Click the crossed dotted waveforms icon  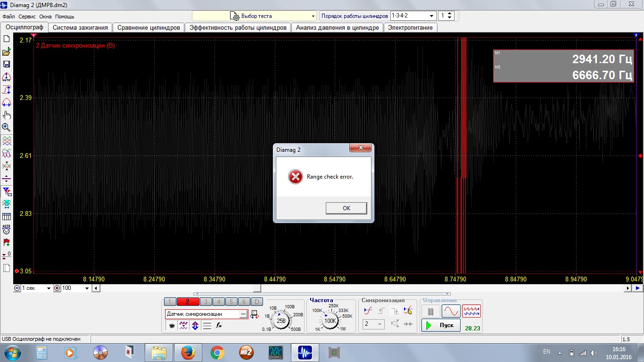(7, 166)
